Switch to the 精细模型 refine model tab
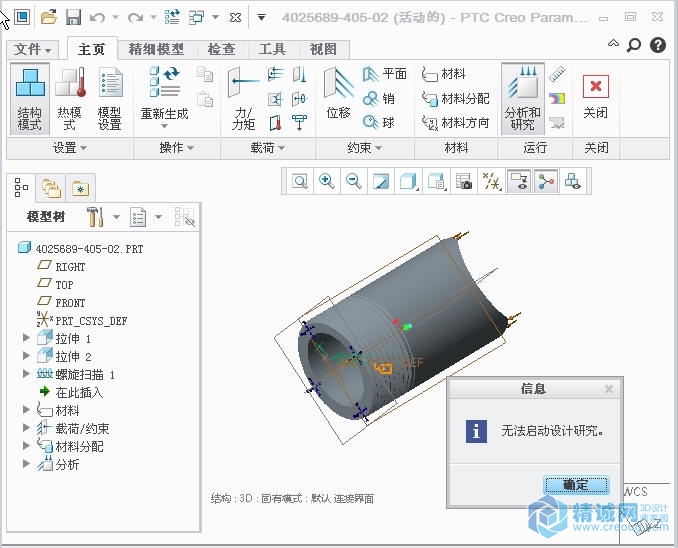678x548 pixels. click(x=156, y=49)
